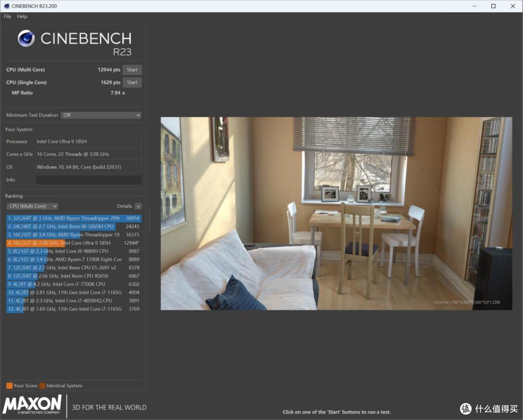Select ranking row 12 at 1.69 GHz i7-1165G

(x=74, y=309)
